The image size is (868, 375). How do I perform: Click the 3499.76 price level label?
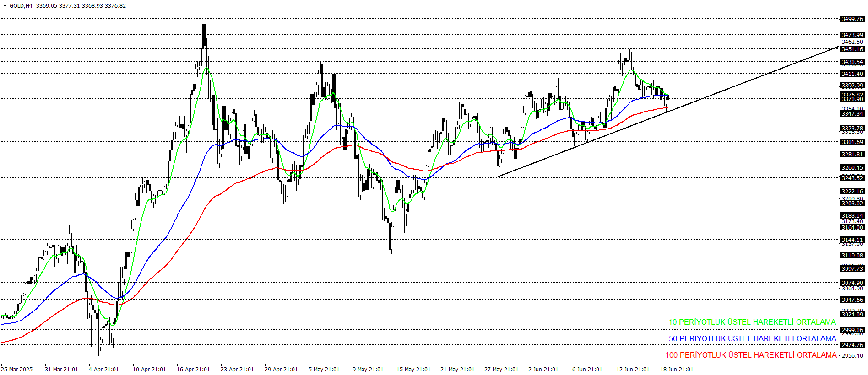852,19
